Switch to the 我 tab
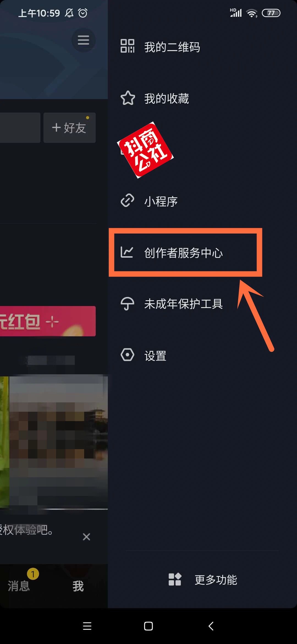 coord(78,586)
